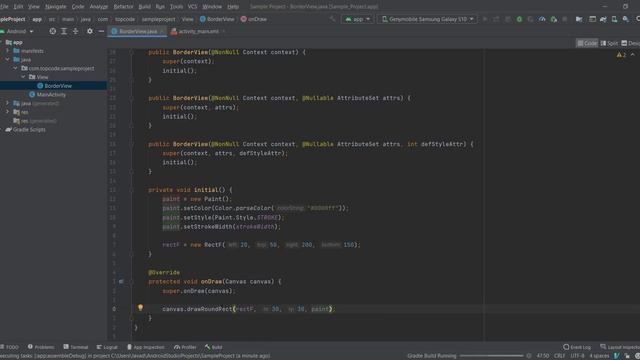Open the Build menu

click(144, 7)
